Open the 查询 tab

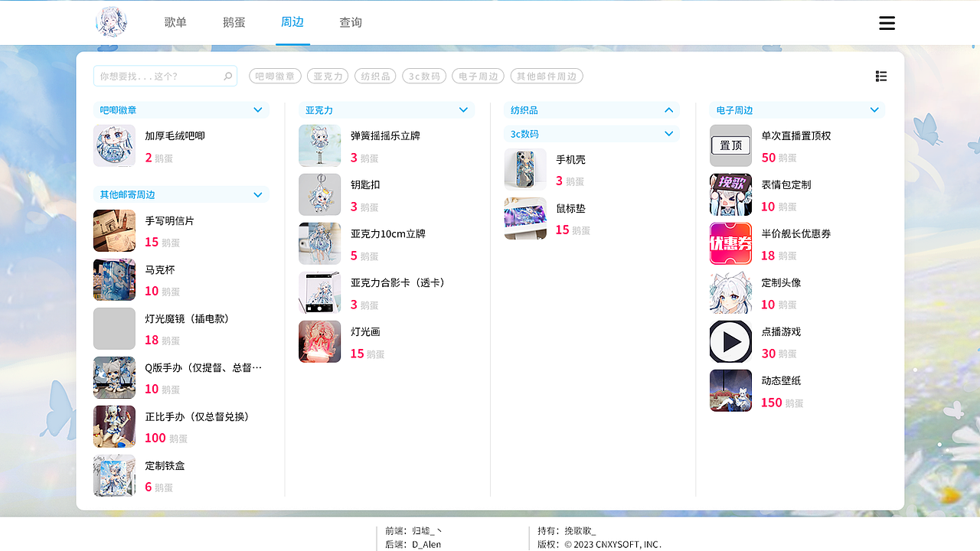click(x=351, y=22)
